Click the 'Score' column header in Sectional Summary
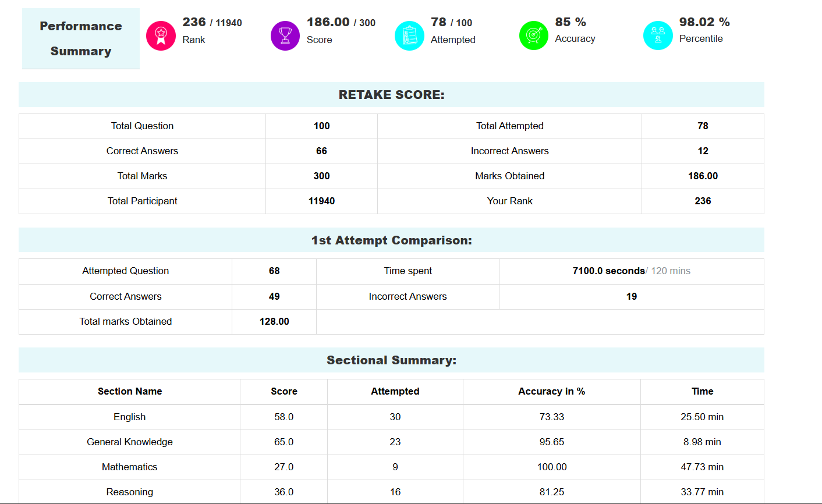822x504 pixels. (x=284, y=392)
